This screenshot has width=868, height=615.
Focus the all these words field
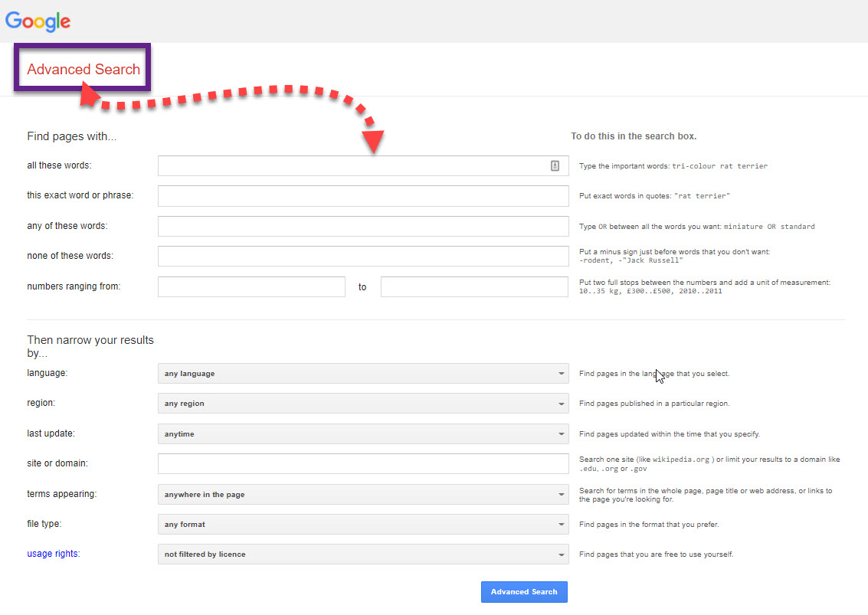click(352, 165)
